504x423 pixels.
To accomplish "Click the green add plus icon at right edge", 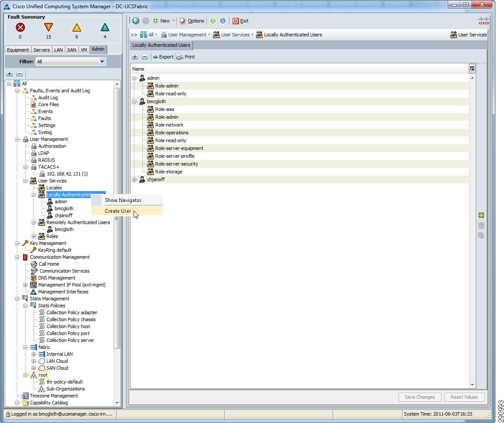I will pos(481,215).
